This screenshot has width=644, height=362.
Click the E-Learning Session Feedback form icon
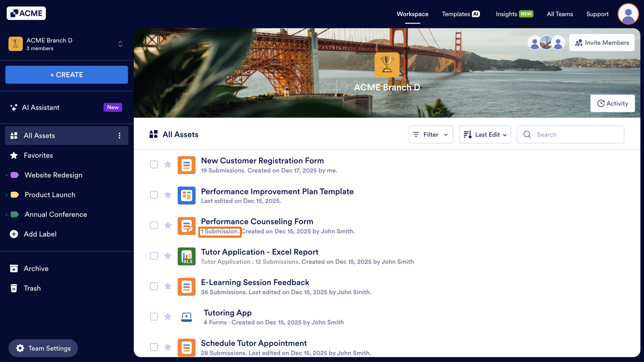[186, 287]
